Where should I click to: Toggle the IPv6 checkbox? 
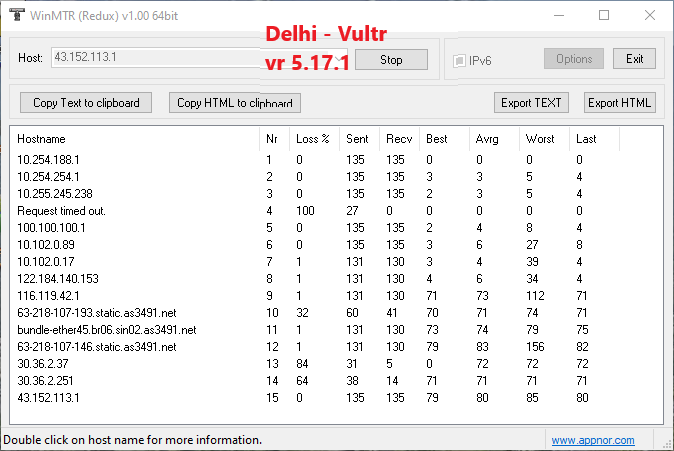(x=459, y=61)
